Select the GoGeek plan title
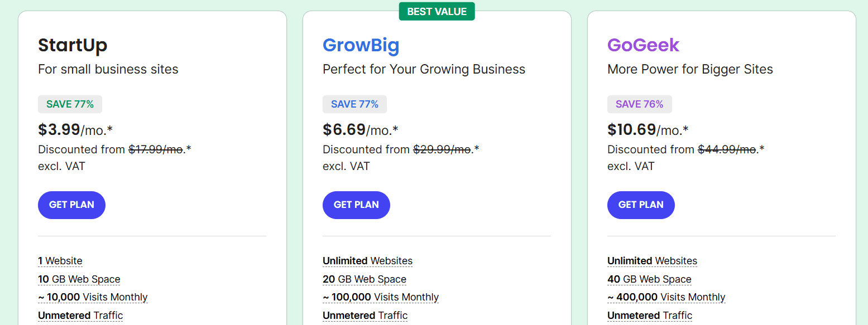This screenshot has width=868, height=325. coord(643,45)
